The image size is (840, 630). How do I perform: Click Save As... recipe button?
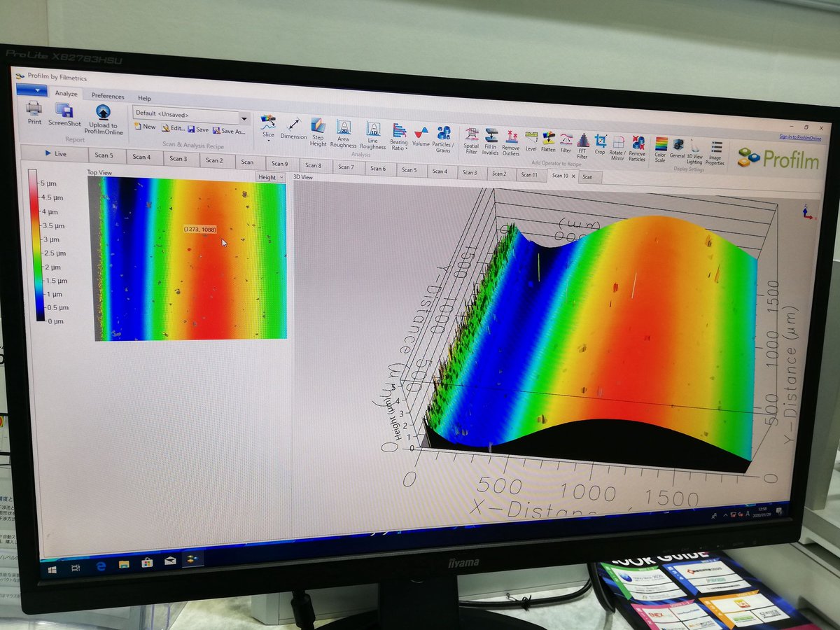(229, 131)
